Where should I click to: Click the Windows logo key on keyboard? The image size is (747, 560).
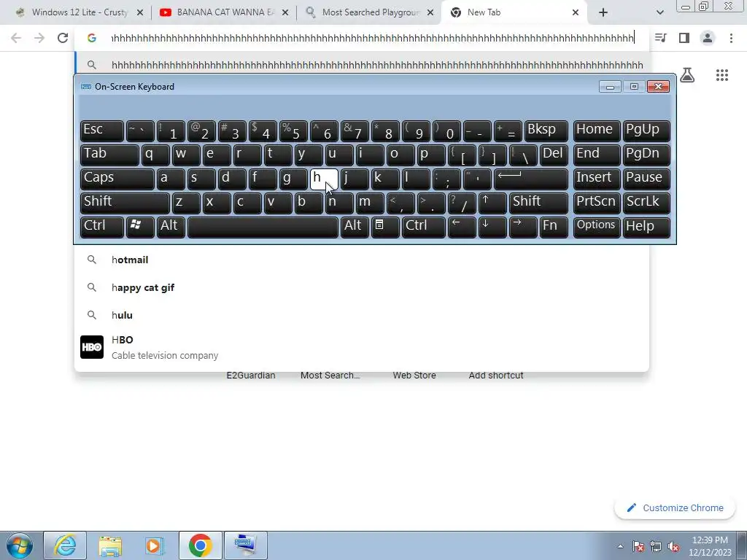coord(140,226)
